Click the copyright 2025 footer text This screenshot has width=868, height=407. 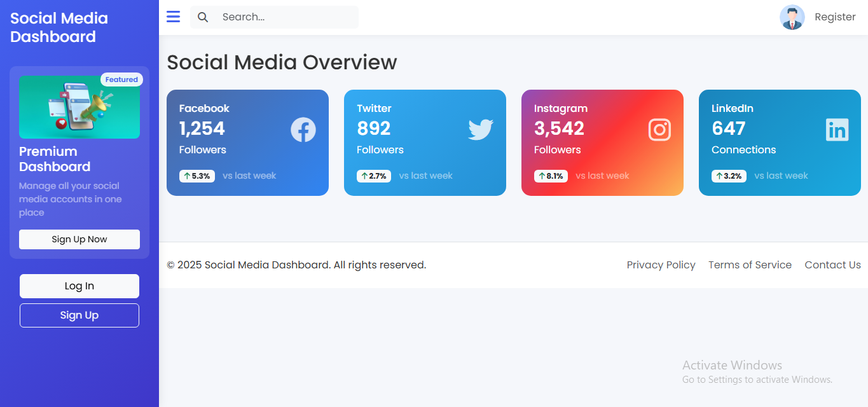tap(296, 265)
